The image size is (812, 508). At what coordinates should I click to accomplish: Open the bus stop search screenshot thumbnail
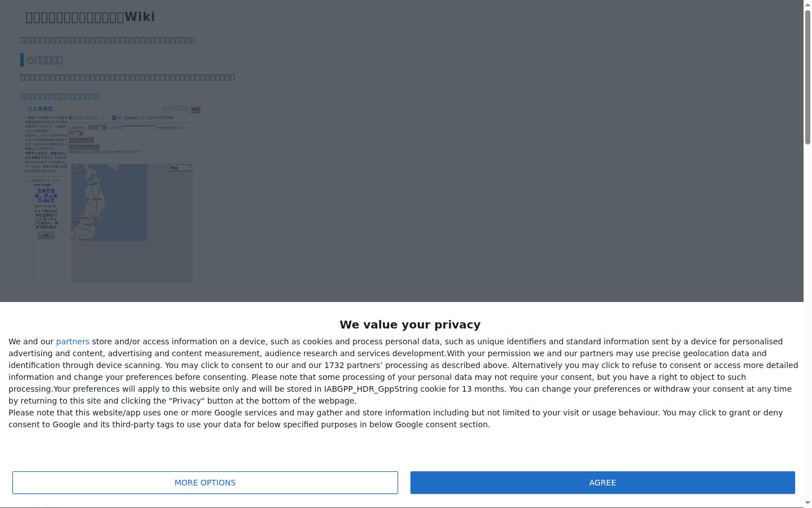click(112, 194)
